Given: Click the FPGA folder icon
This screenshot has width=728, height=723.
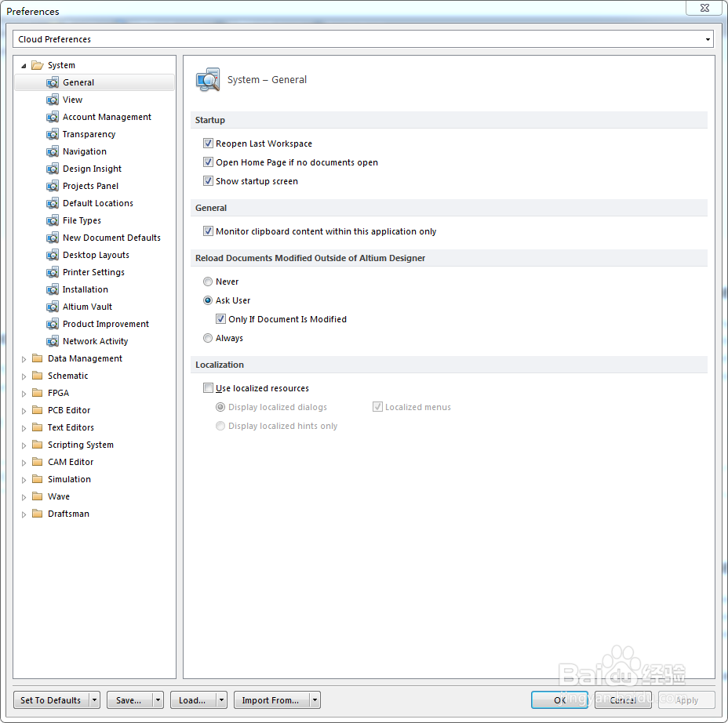Looking at the screenshot, I should click(37, 393).
